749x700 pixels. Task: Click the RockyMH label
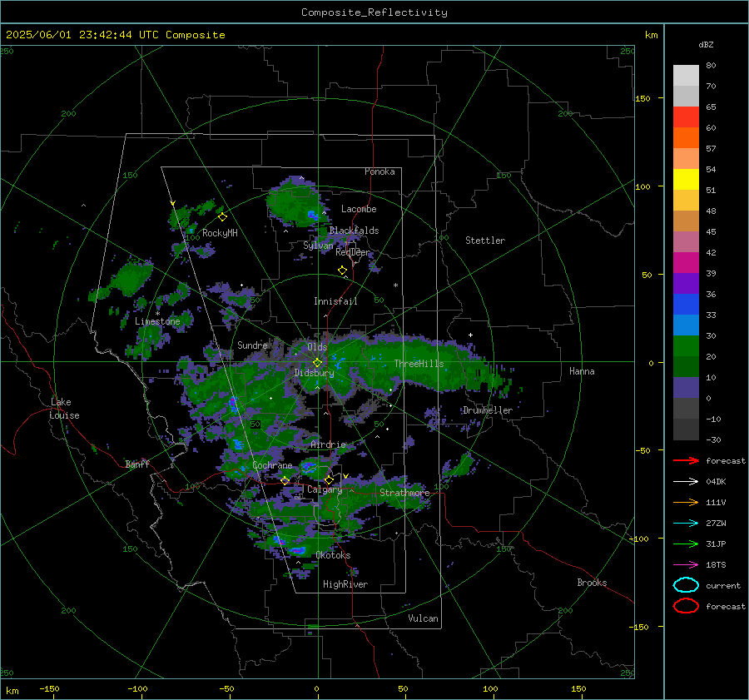pyautogui.click(x=220, y=233)
